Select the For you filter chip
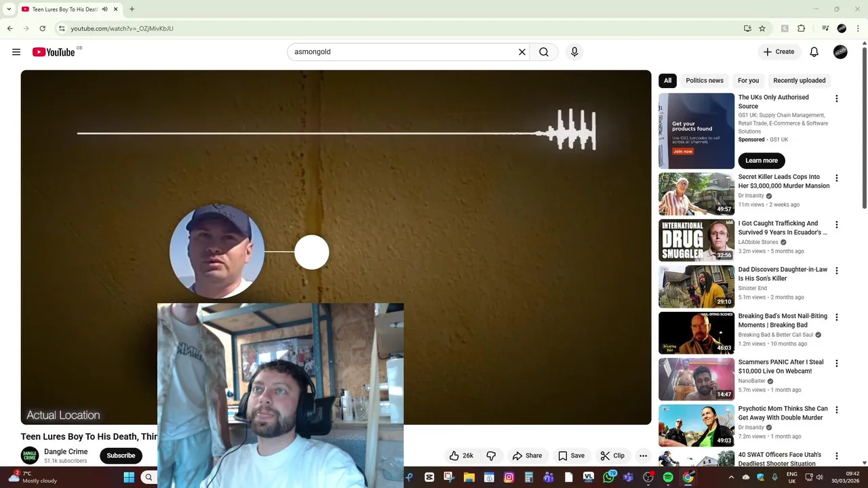868x488 pixels. click(748, 81)
